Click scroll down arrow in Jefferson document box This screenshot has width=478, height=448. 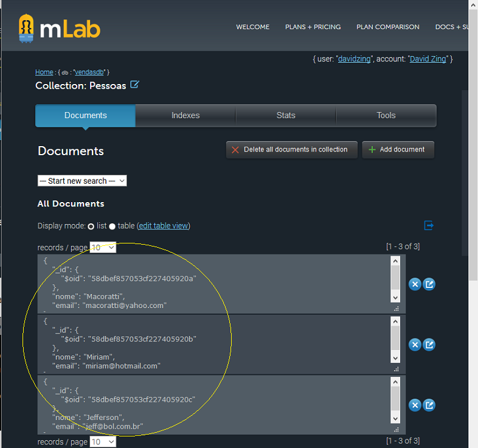395,418
